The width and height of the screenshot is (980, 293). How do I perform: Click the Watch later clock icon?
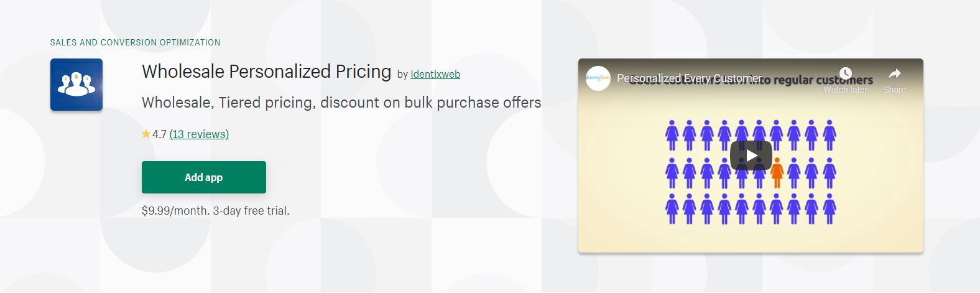(x=845, y=73)
